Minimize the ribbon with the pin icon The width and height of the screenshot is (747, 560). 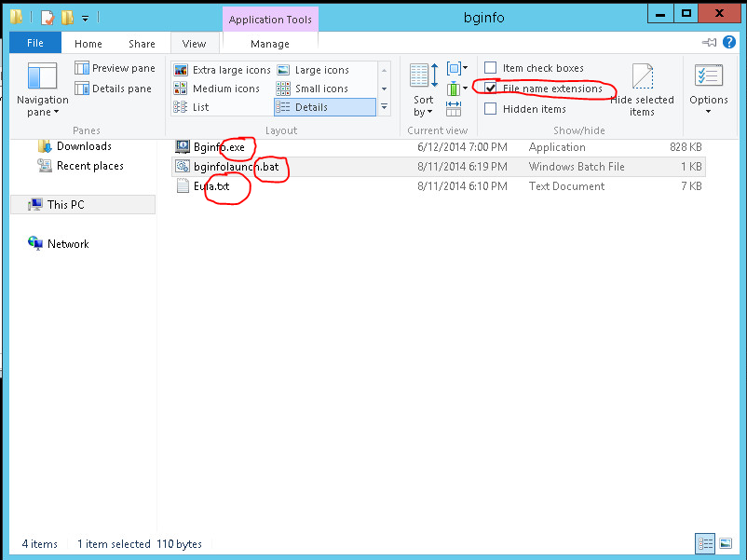(710, 43)
